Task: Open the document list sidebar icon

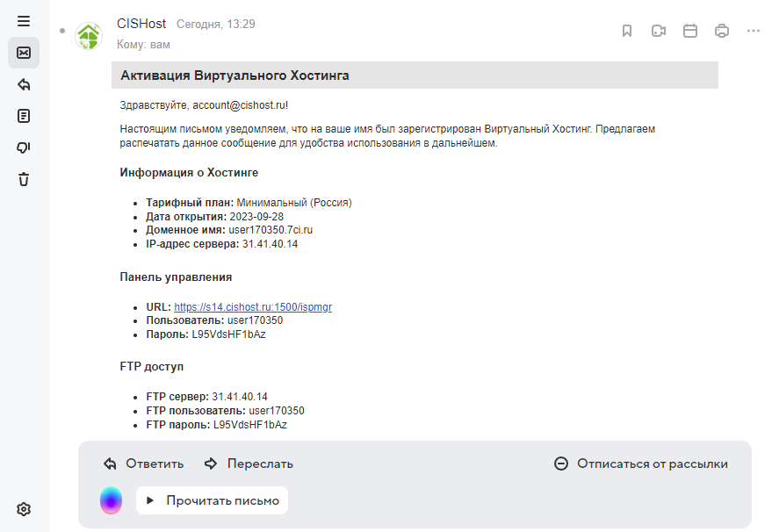Action: (x=24, y=116)
